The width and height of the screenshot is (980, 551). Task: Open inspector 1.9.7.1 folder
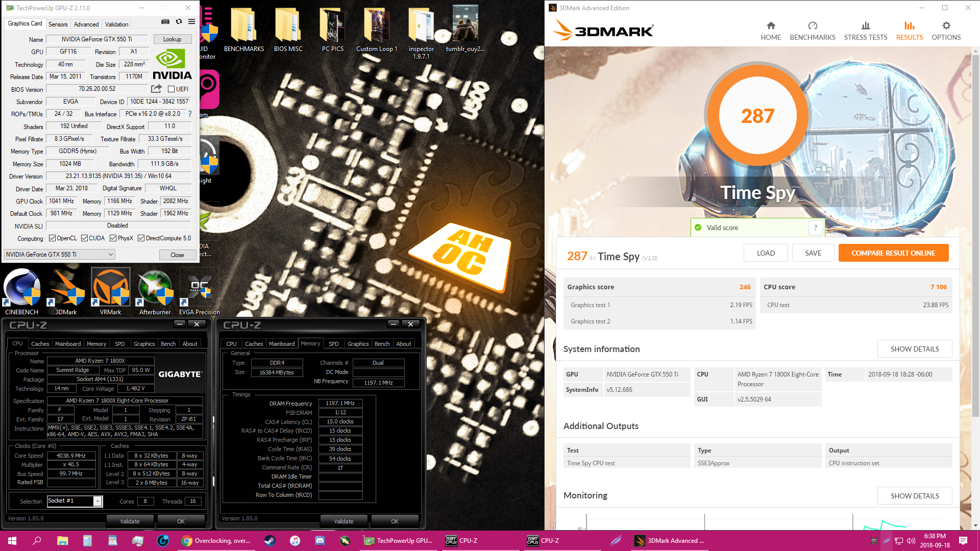(x=421, y=33)
